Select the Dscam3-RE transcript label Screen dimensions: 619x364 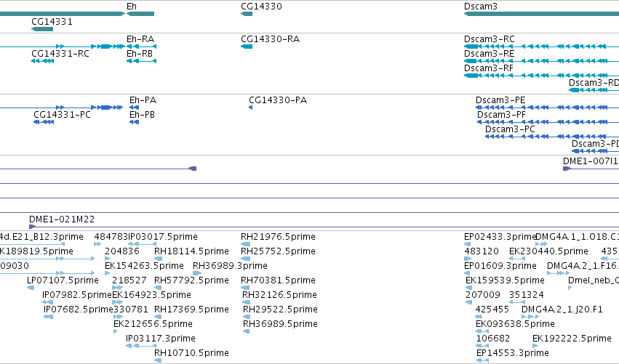click(x=489, y=54)
